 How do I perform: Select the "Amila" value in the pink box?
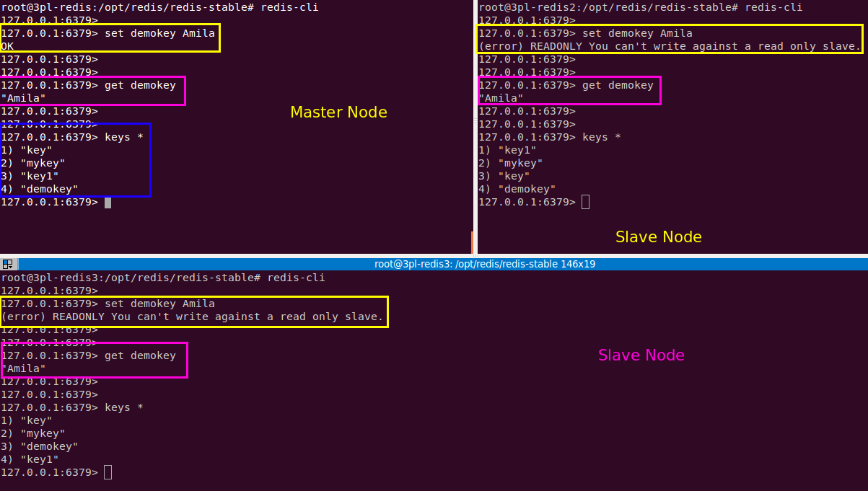point(22,98)
